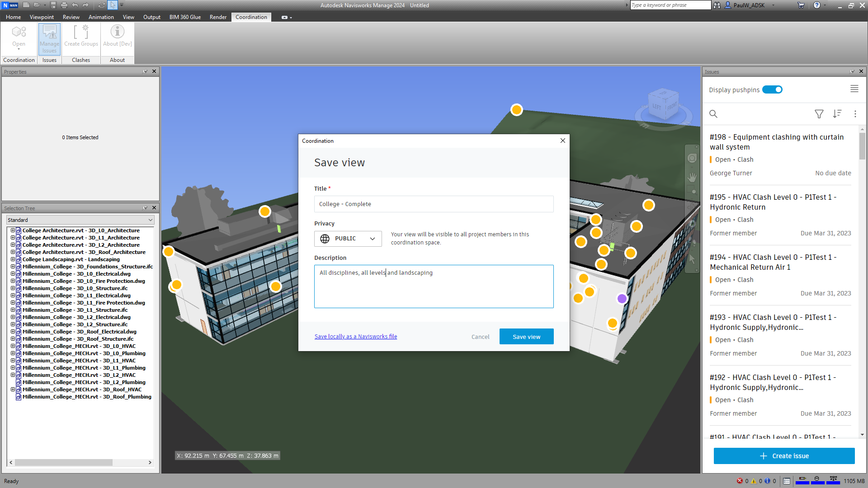
Task: Expand the College Landscaping.rvt tree node
Action: pyautogui.click(x=13, y=259)
